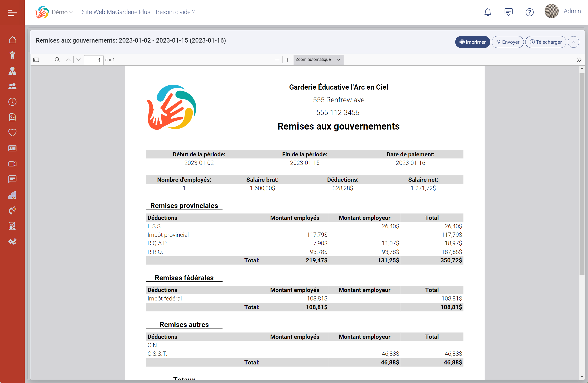Click the notifications bell icon

tap(487, 12)
